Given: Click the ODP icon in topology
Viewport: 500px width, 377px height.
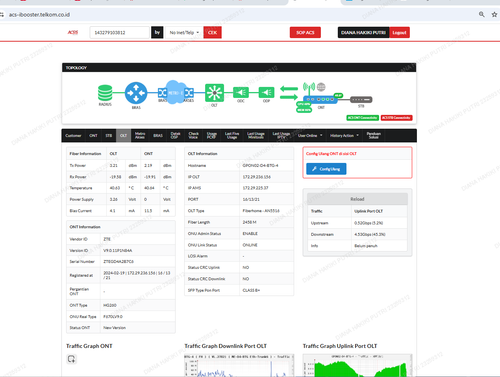Looking at the screenshot, I should 266,92.
